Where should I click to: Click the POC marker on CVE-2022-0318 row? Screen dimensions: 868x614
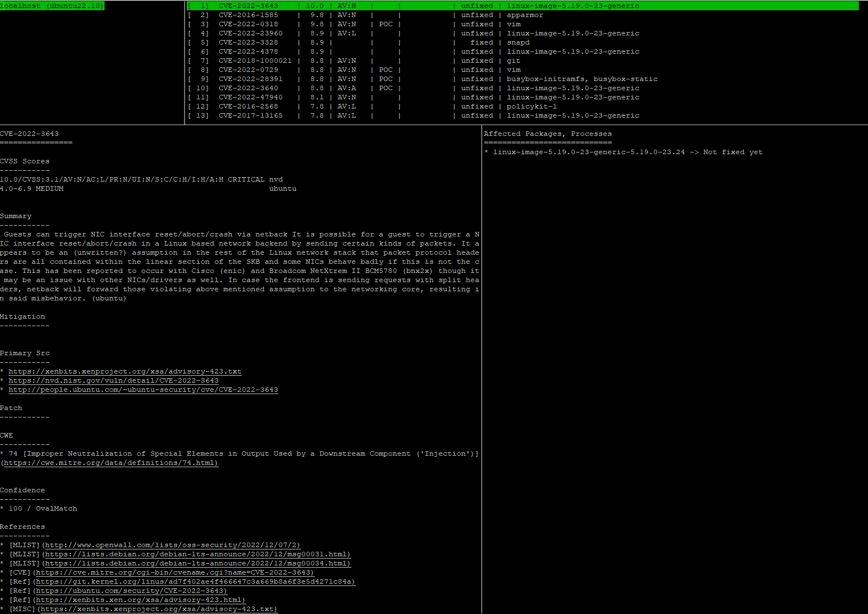386,24
